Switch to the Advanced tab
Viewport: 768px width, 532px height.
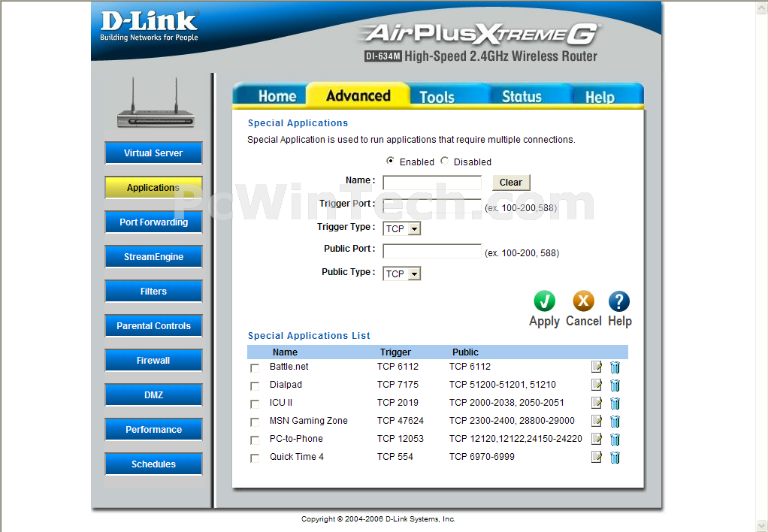pyautogui.click(x=358, y=95)
